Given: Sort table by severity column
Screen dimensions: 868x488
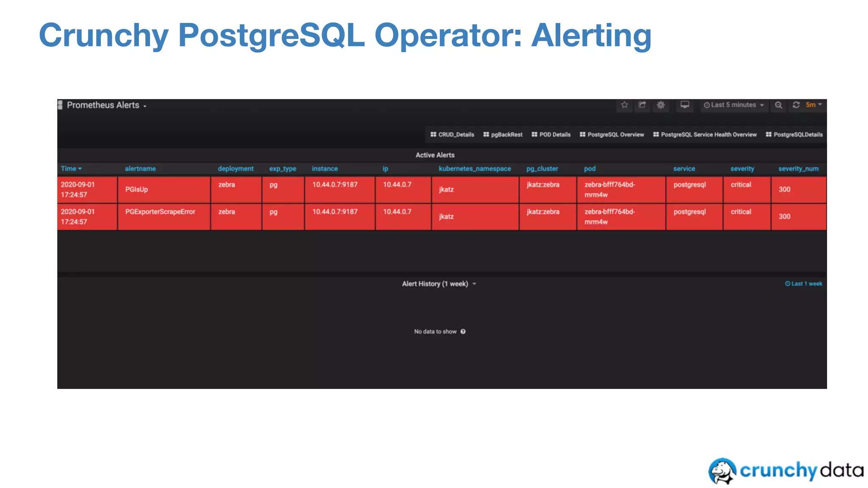Looking at the screenshot, I should (x=742, y=169).
